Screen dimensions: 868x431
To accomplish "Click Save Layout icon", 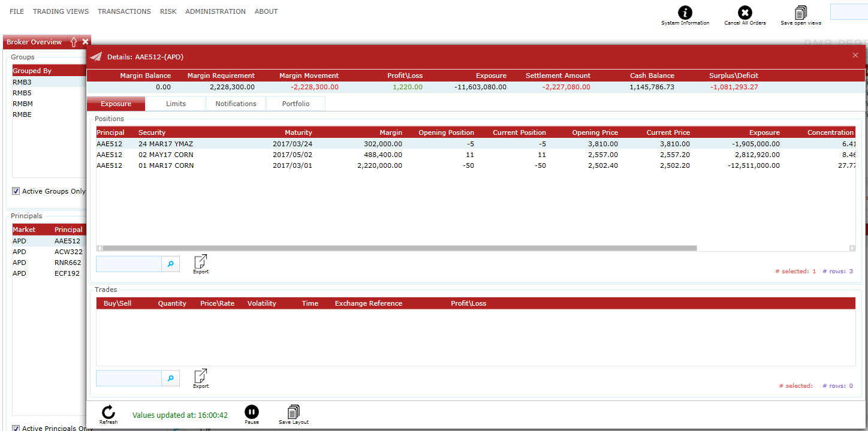I will click(x=293, y=412).
